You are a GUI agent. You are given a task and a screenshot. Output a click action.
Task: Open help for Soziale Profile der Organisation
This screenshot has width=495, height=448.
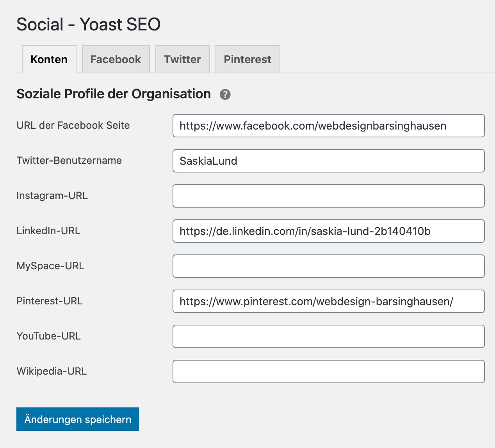click(x=225, y=94)
